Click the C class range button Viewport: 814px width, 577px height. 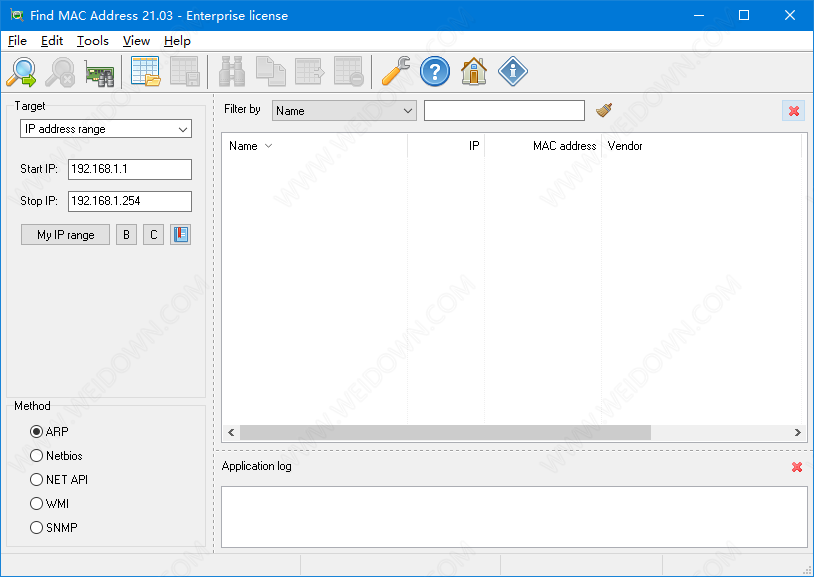pos(153,235)
